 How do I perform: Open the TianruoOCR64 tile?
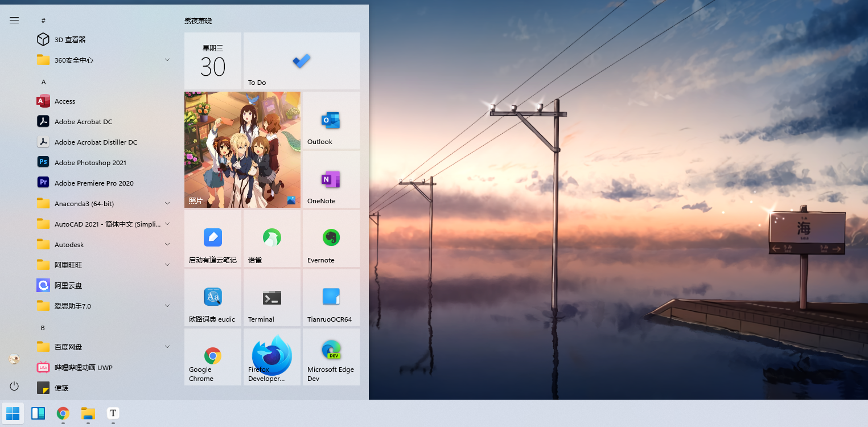pos(331,298)
